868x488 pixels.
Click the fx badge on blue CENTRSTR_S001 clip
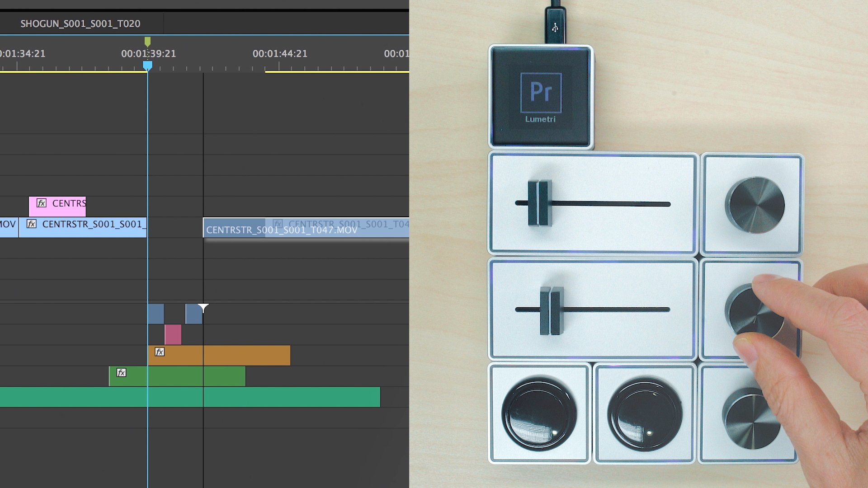click(x=32, y=224)
